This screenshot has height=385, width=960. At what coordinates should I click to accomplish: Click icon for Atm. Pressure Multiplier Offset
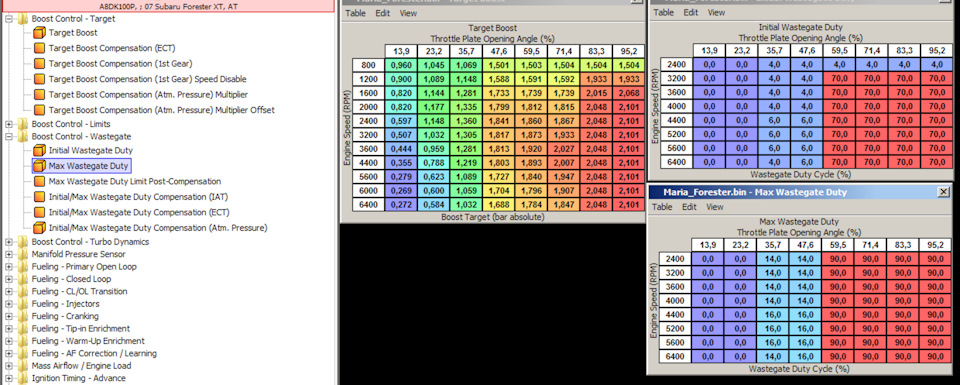(39, 110)
